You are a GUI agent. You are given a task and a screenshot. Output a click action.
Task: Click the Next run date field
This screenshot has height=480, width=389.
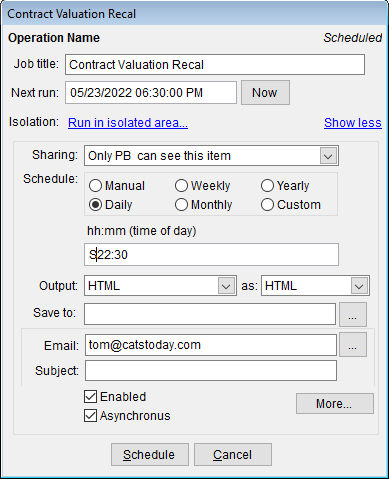coord(151,93)
